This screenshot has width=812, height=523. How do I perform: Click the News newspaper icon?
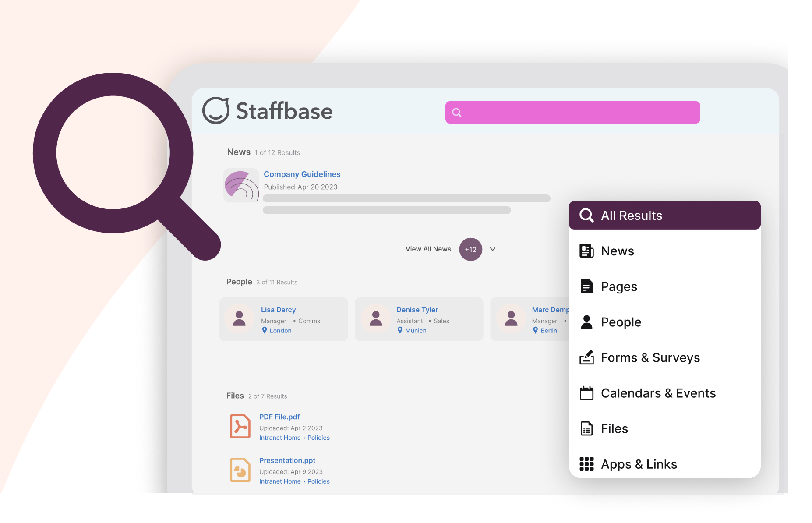coord(586,251)
